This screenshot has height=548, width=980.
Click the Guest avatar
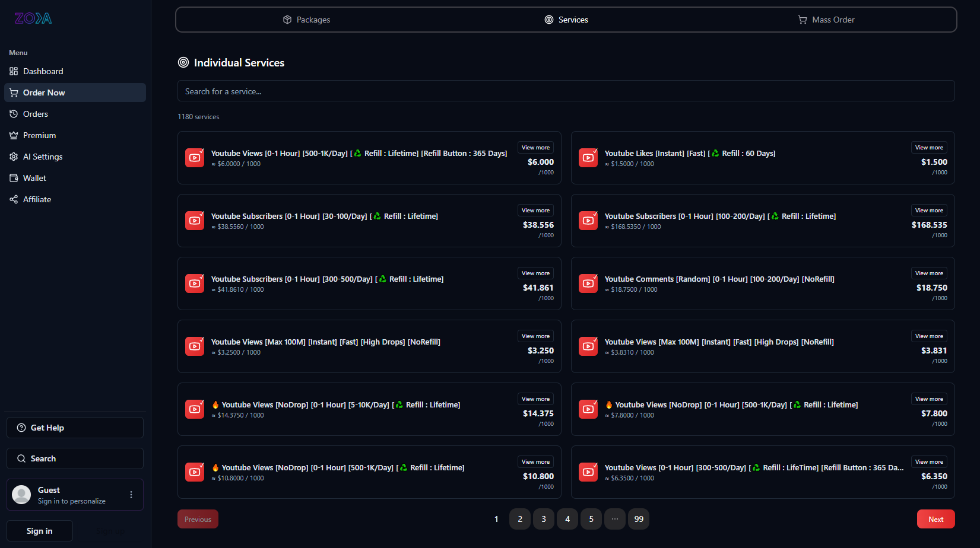(x=21, y=495)
